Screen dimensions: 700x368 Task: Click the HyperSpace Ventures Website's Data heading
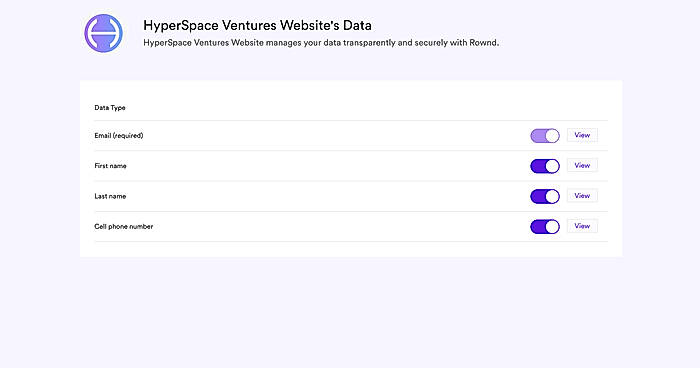258,25
